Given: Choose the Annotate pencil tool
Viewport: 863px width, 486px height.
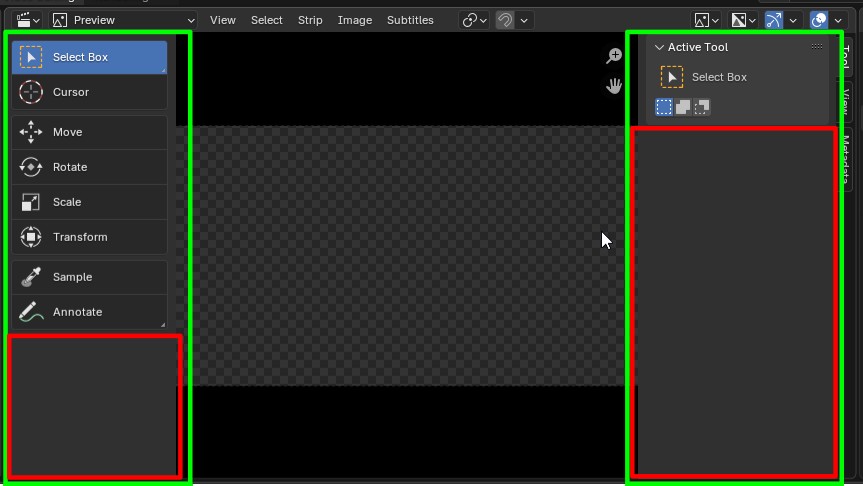Looking at the screenshot, I should [89, 312].
